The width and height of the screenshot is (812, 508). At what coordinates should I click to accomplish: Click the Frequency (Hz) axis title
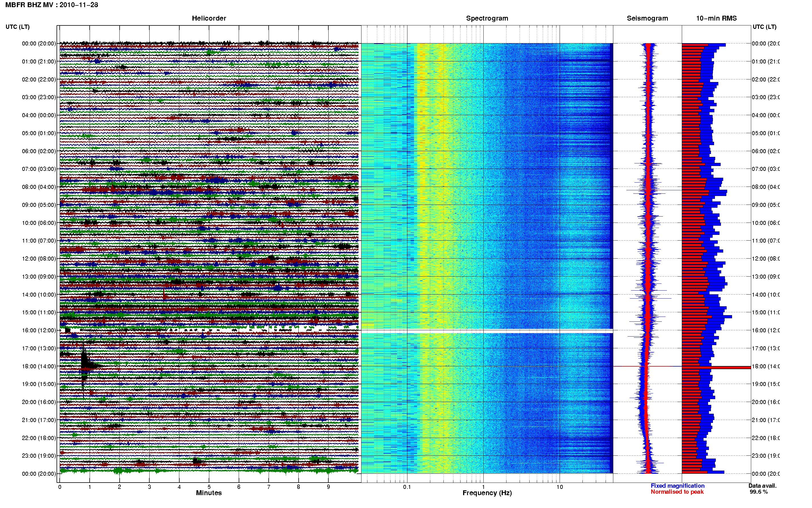point(487,493)
